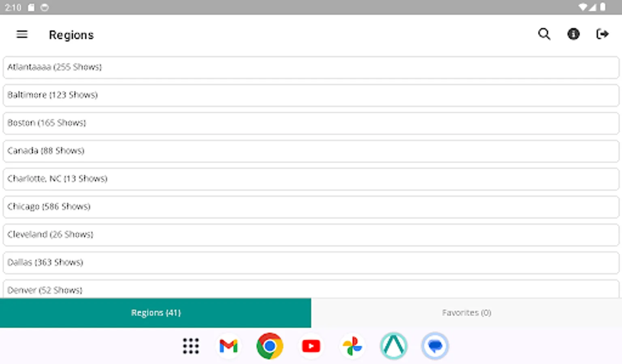Launch YouTube from the dock
This screenshot has height=364, width=622.
(311, 346)
